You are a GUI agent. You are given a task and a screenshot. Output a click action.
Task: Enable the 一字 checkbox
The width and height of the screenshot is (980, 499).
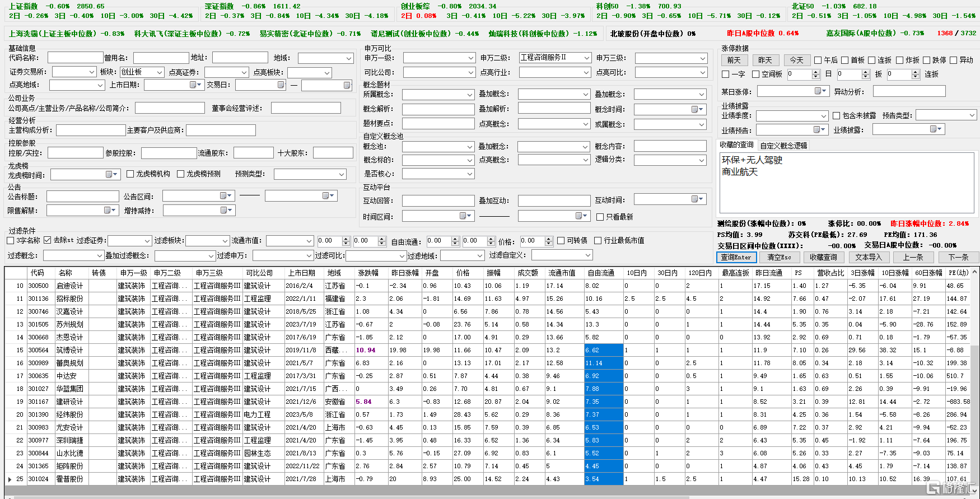click(x=726, y=74)
